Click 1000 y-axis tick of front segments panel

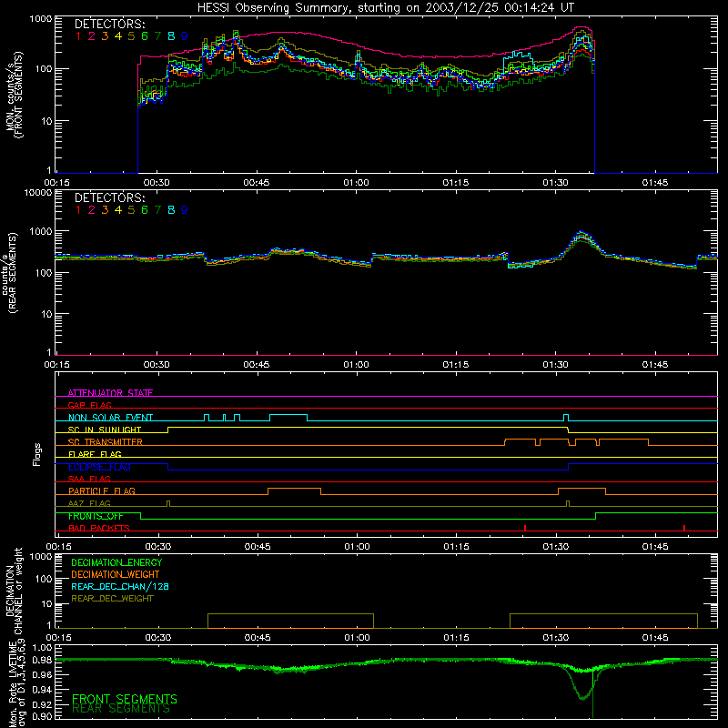point(40,19)
